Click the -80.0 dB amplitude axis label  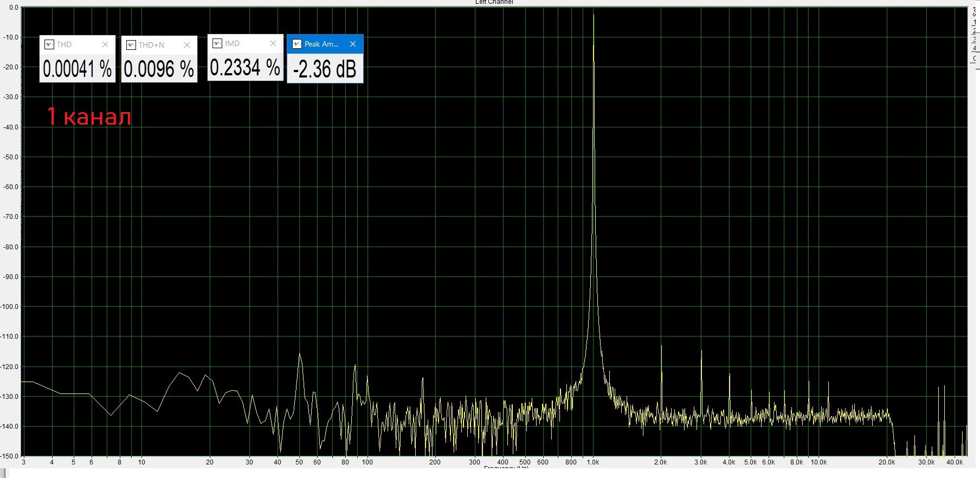coord(11,247)
